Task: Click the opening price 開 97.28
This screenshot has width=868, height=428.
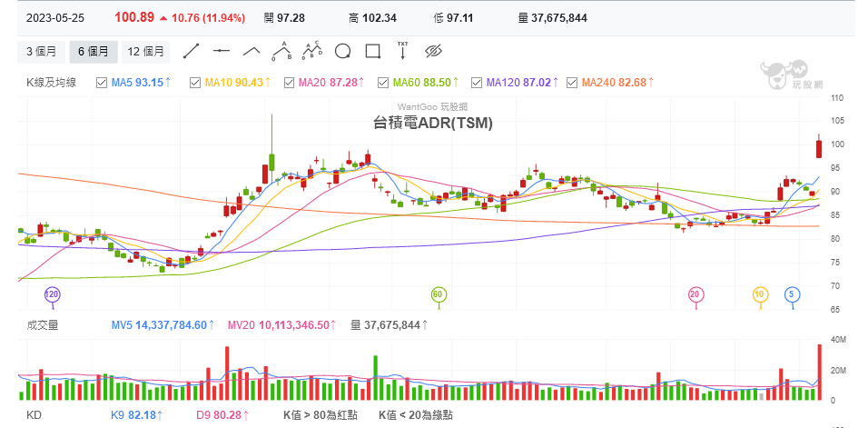Action: (x=284, y=18)
